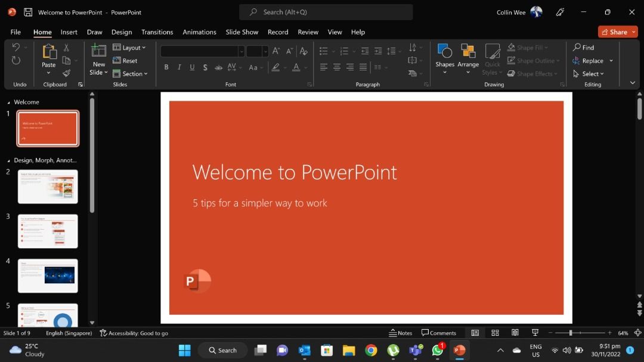This screenshot has width=644, height=362.
Task: Switch to Slide Sorter view in status bar
Action: pyautogui.click(x=495, y=333)
